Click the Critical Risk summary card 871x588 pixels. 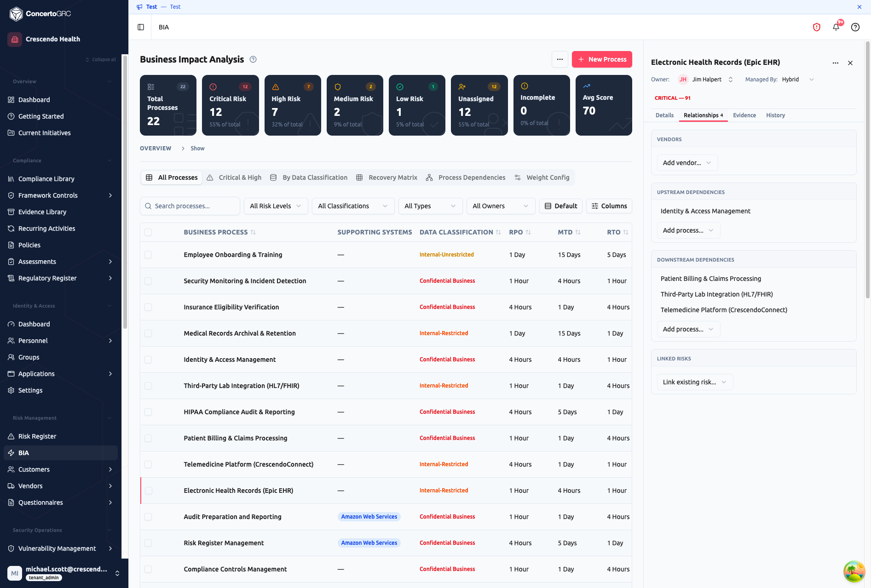click(x=231, y=105)
